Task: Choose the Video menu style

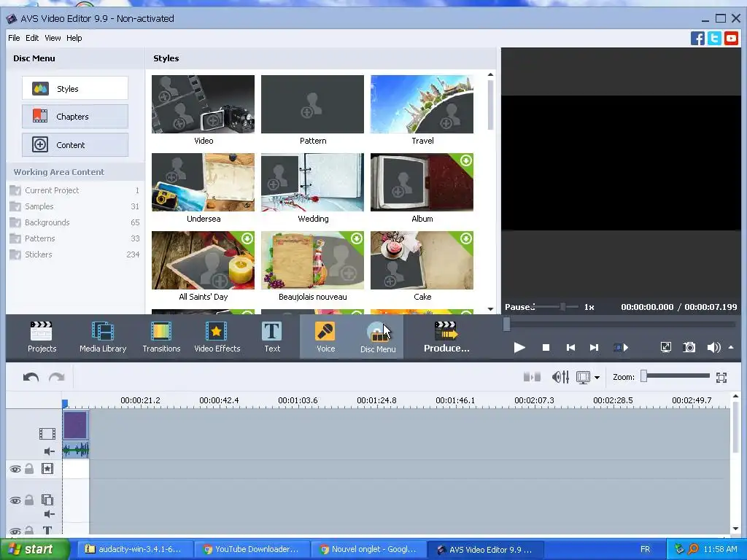Action: coord(203,104)
